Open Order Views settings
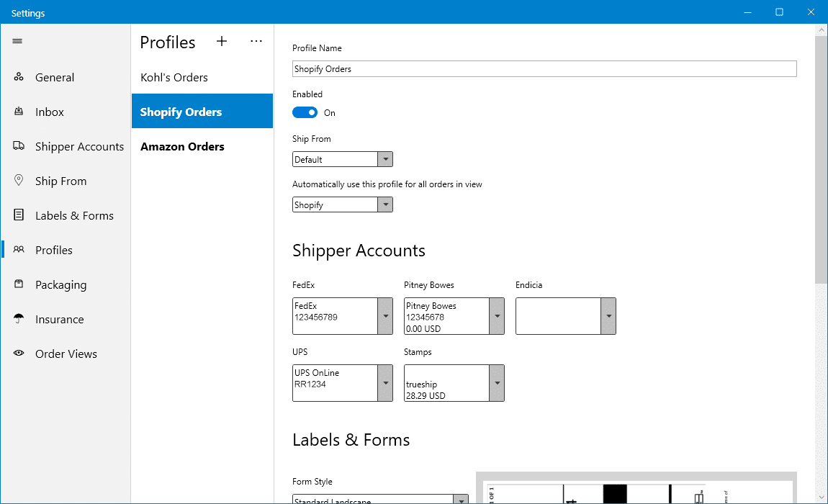The height and width of the screenshot is (504, 828). (66, 354)
